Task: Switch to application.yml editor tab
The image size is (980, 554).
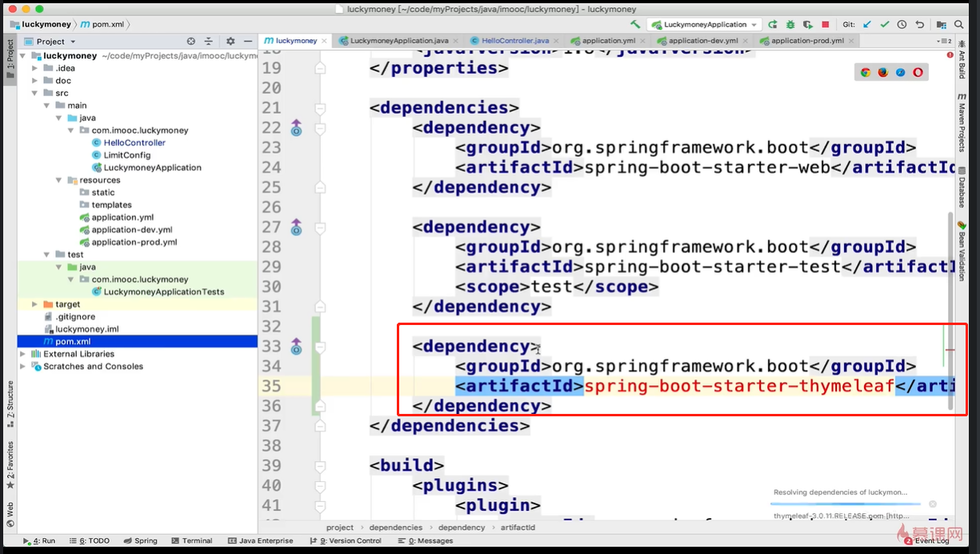Action: [608, 41]
